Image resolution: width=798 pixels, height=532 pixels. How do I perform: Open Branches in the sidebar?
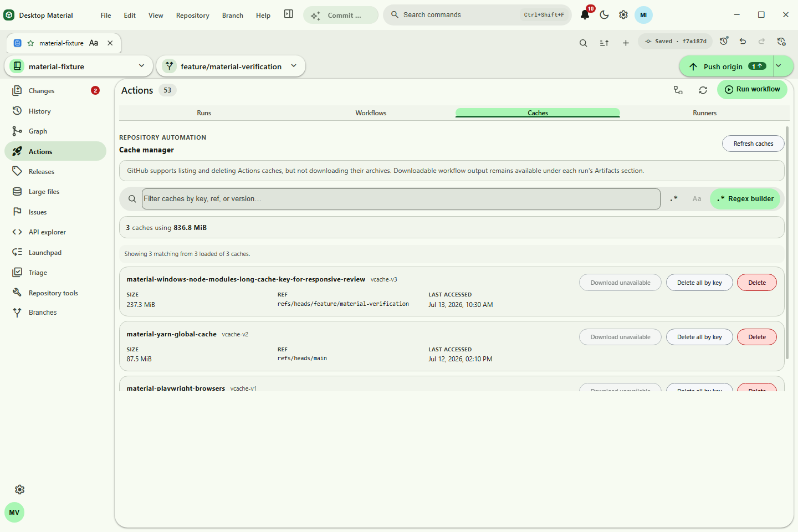point(55,313)
